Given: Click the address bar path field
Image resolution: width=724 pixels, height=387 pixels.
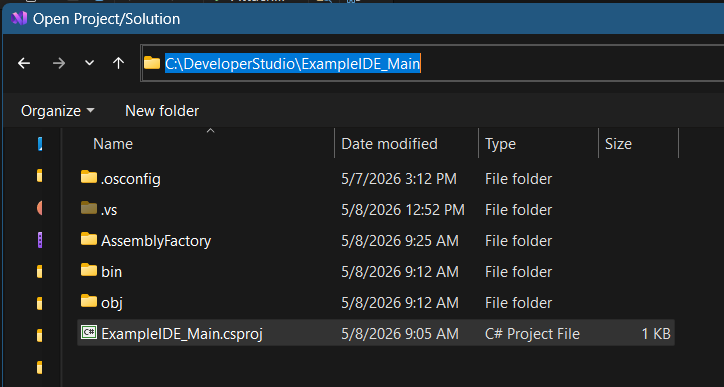Looking at the screenshot, I should point(432,63).
